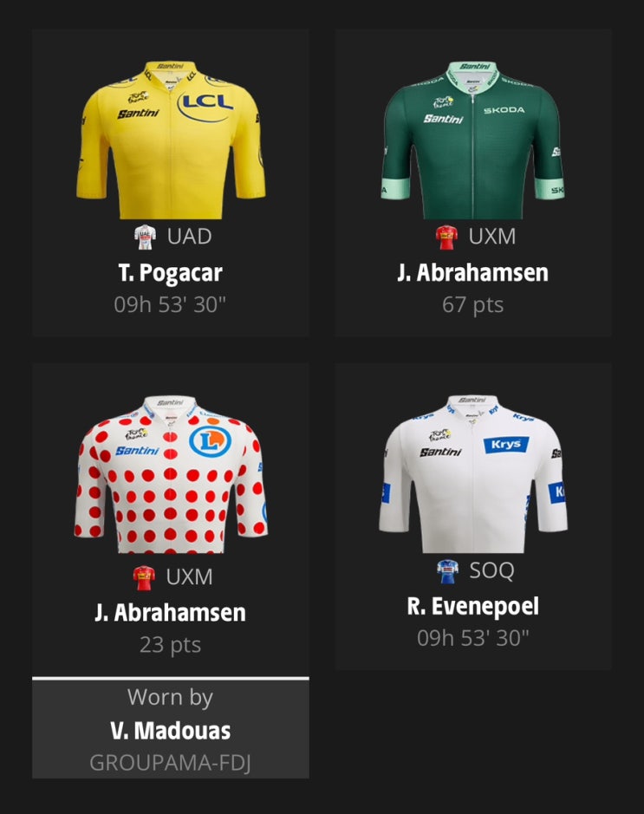
Task: Open R. Evenepoel rider name
Action: pyautogui.click(x=472, y=606)
